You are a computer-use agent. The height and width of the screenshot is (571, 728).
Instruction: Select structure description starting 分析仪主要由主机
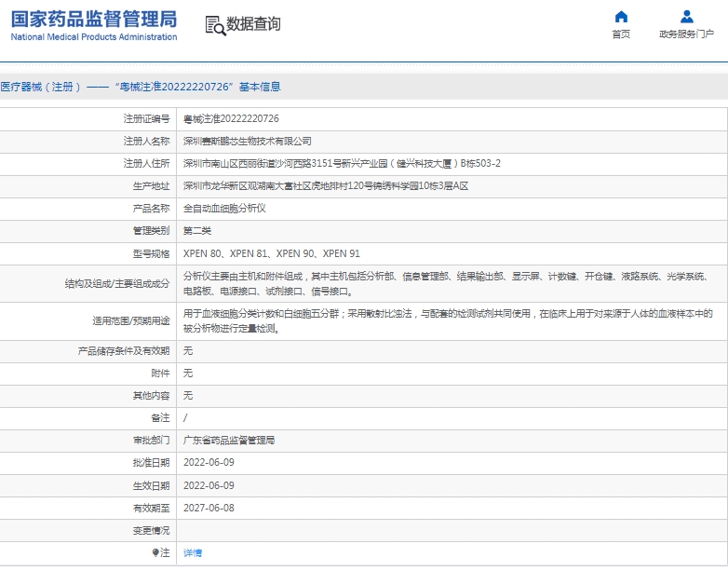(446, 284)
